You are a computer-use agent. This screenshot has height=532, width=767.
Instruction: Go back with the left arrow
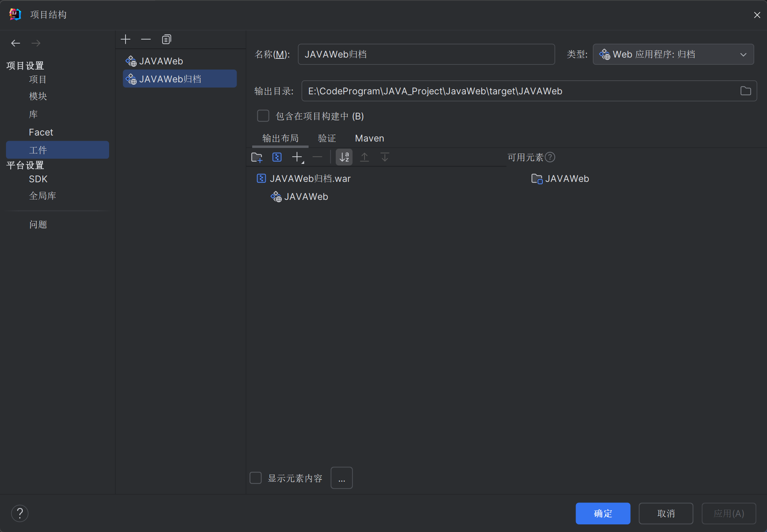pos(16,43)
